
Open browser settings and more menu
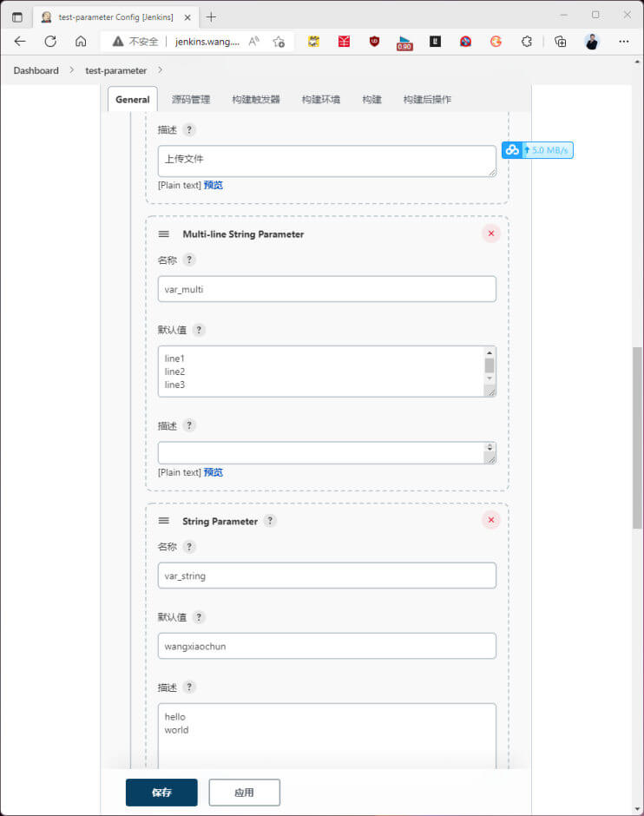(624, 41)
